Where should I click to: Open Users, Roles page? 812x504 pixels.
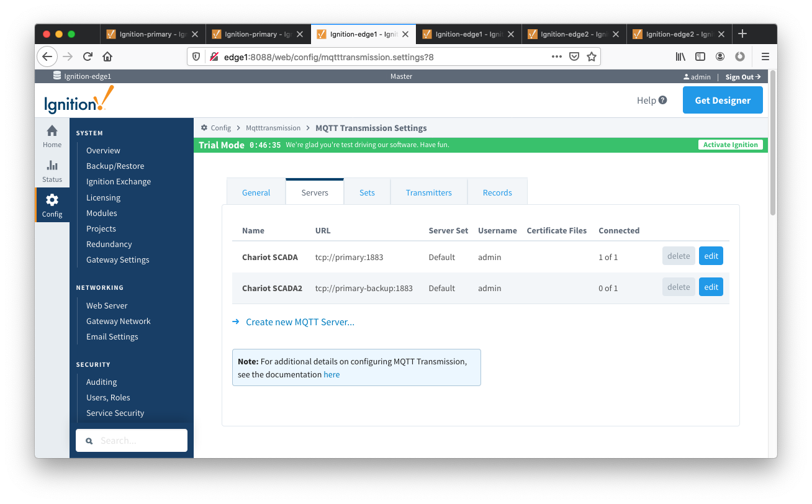click(x=108, y=397)
